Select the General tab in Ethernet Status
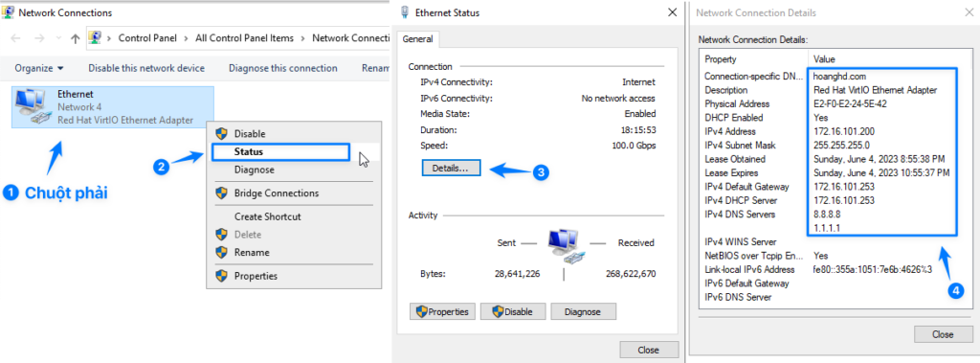This screenshot has height=363, width=980. point(417,39)
